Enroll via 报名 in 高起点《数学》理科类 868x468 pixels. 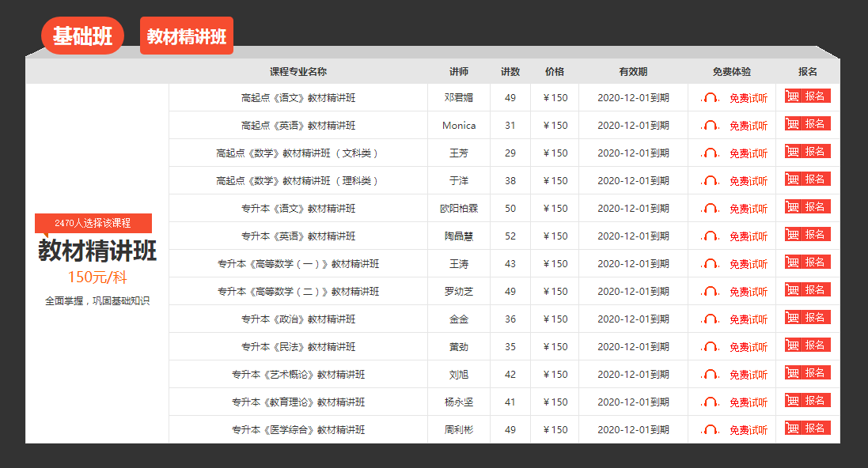(x=808, y=179)
